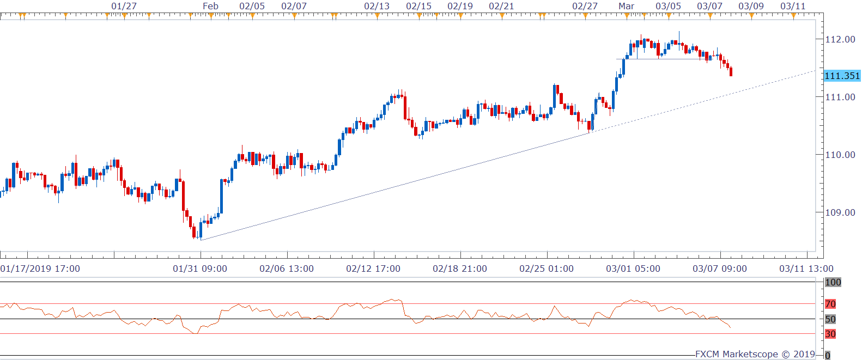Click the orange marker under Feb label
The width and height of the screenshot is (868, 360).
click(211, 15)
